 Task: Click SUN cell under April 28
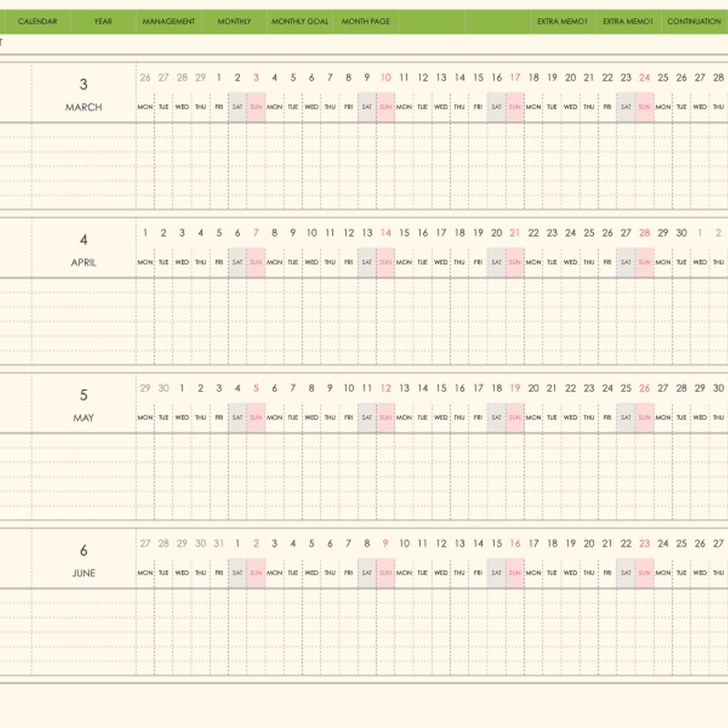(644, 263)
